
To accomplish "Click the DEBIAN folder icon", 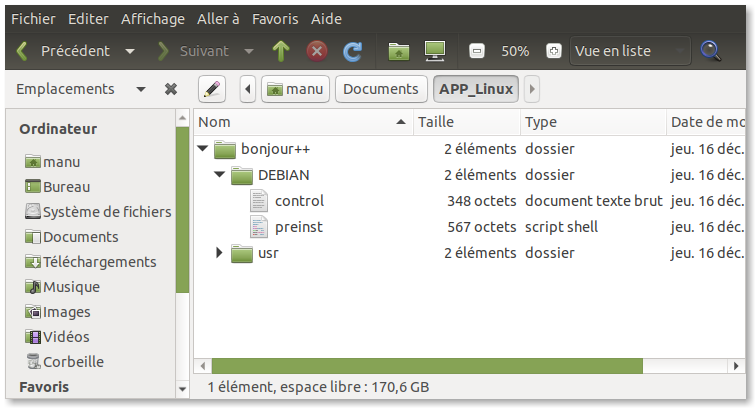I will pos(242,175).
